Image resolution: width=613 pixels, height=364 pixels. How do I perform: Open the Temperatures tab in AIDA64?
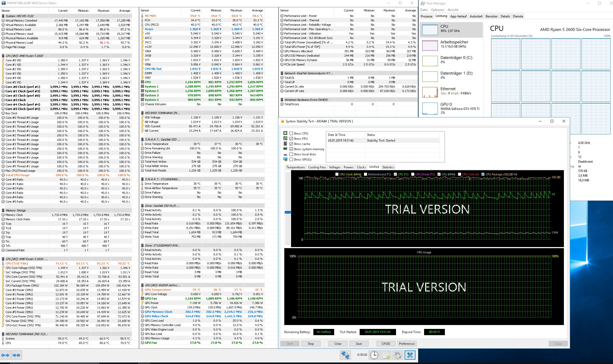(x=295, y=167)
